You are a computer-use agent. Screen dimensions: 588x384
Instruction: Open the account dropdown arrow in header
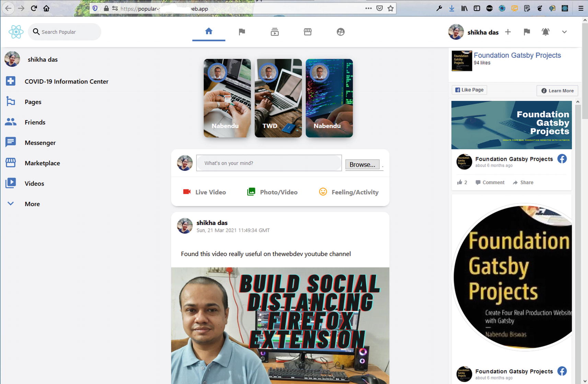[x=564, y=32]
